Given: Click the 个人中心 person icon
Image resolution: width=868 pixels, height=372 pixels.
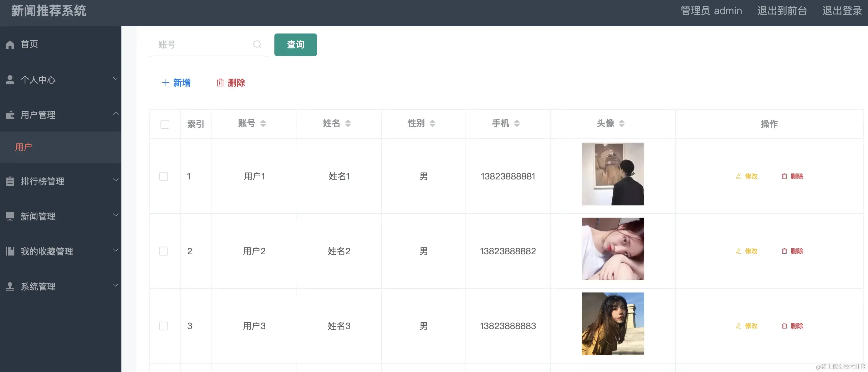Looking at the screenshot, I should coord(10,79).
